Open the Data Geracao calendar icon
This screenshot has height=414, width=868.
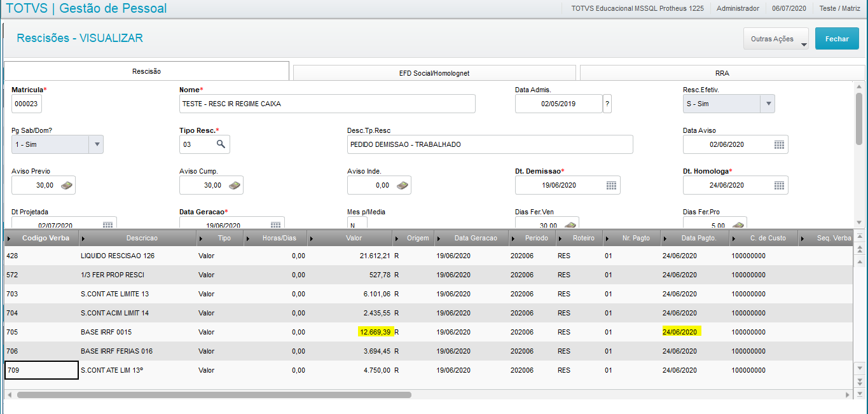[x=275, y=224]
